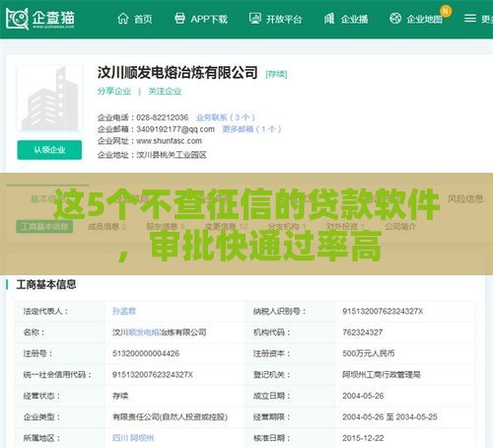Screen dimensions: 493x448
Task: Open 更多邮箱 (1个) link
Action: point(251,129)
